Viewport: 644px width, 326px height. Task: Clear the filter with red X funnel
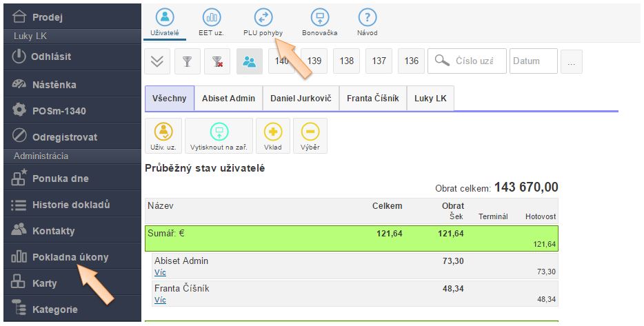tap(218, 61)
